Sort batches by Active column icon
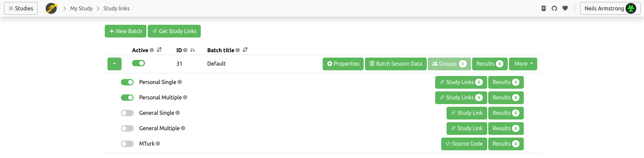Viewport: 644px width, 158px height. pyautogui.click(x=159, y=50)
